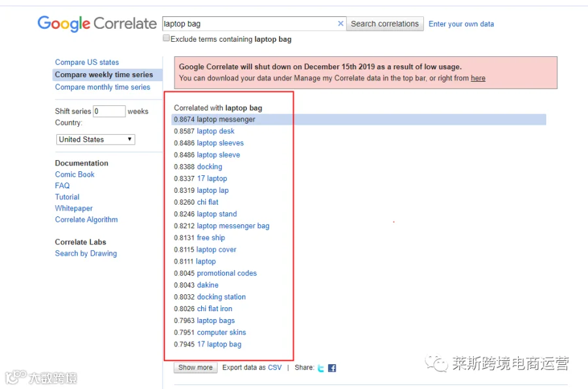Share results on Facebook
Screen dimensions: 588x389
(332, 368)
